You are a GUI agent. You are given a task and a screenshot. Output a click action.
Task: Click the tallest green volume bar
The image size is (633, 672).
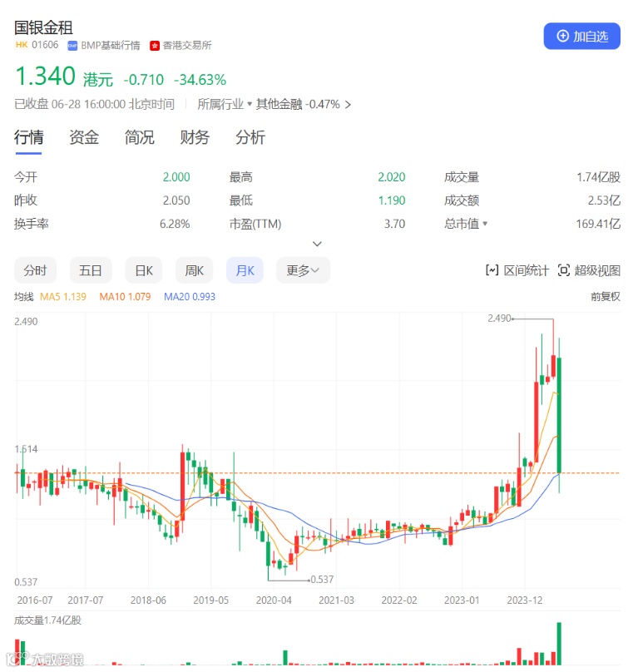pyautogui.click(x=559, y=644)
